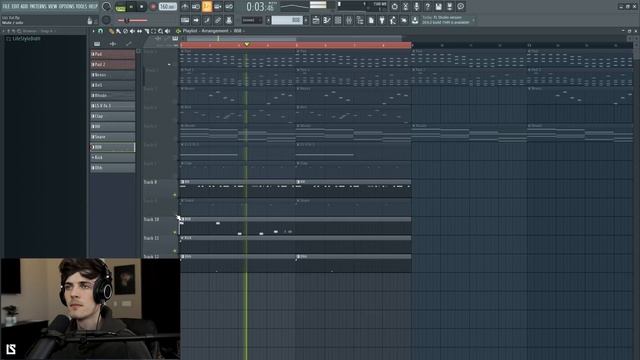This screenshot has width=640, height=360.
Task: Open the Piano roll view icon
Action: pos(327,20)
